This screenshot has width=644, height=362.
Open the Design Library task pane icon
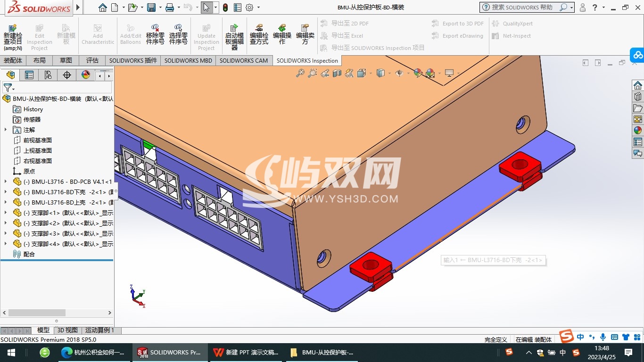(x=638, y=97)
